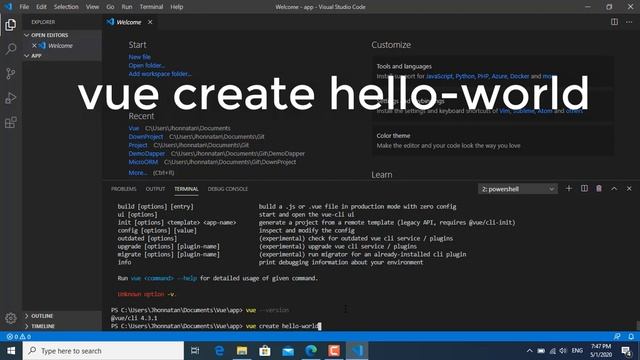The width and height of the screenshot is (640, 360).
Task: Open the Explorer view in activity bar
Action: (11, 25)
